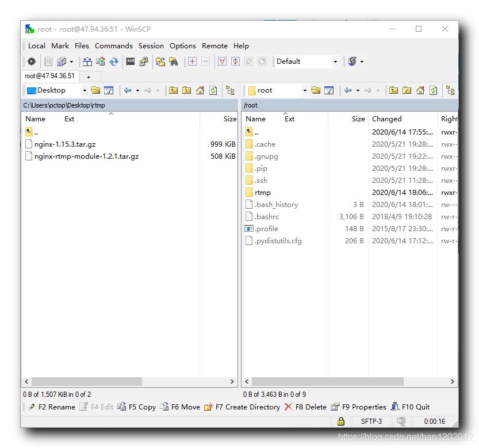Go back in the remote panel

[x=348, y=90]
